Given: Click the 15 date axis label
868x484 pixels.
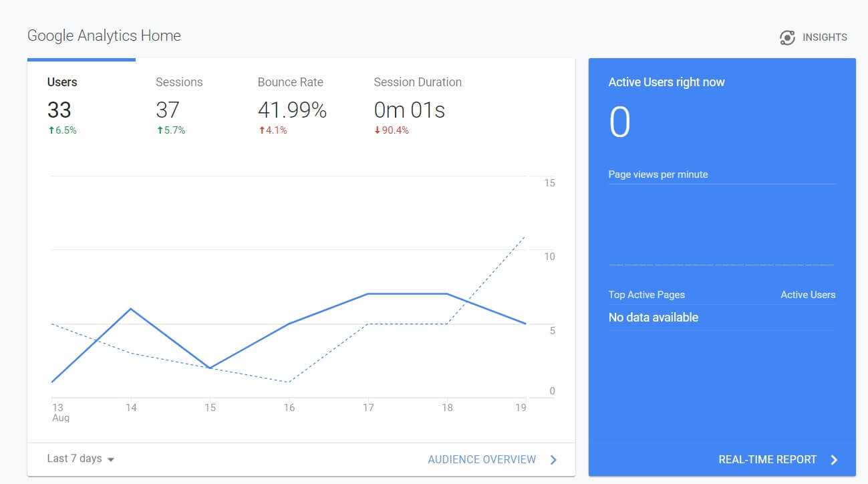Looking at the screenshot, I should pyautogui.click(x=210, y=408).
